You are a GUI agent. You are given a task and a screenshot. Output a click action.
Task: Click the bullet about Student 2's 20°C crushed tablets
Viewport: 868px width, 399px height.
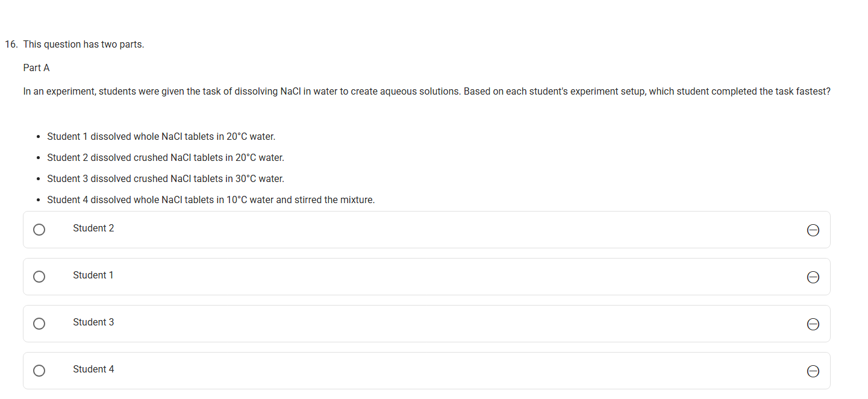165,158
